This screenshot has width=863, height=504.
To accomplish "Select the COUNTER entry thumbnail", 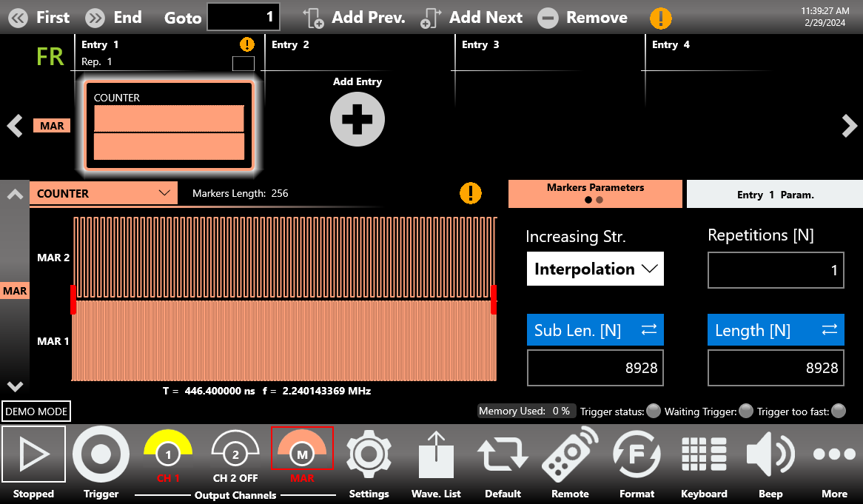I will [169, 126].
